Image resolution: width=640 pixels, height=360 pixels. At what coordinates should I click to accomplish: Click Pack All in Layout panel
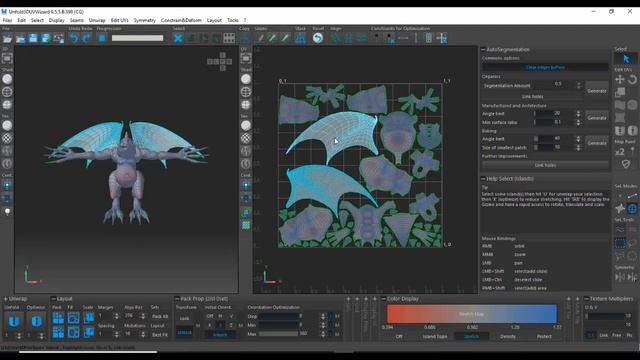pyautogui.click(x=160, y=316)
